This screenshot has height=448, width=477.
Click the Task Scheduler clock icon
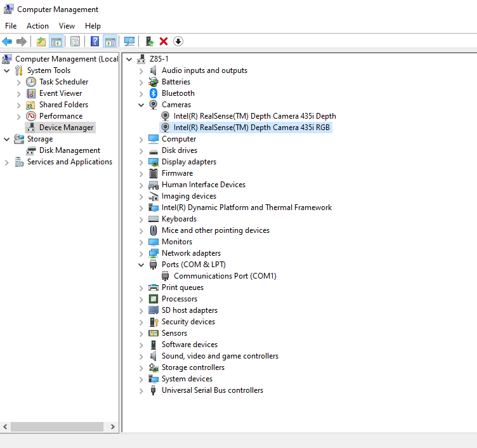click(31, 82)
